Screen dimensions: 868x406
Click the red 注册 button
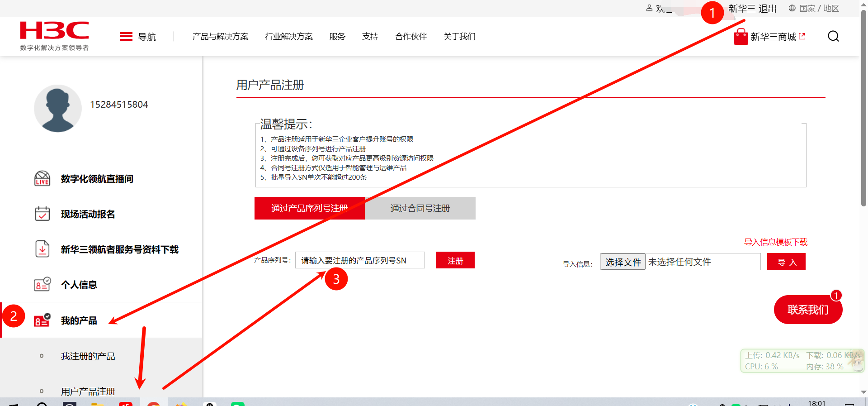(455, 260)
